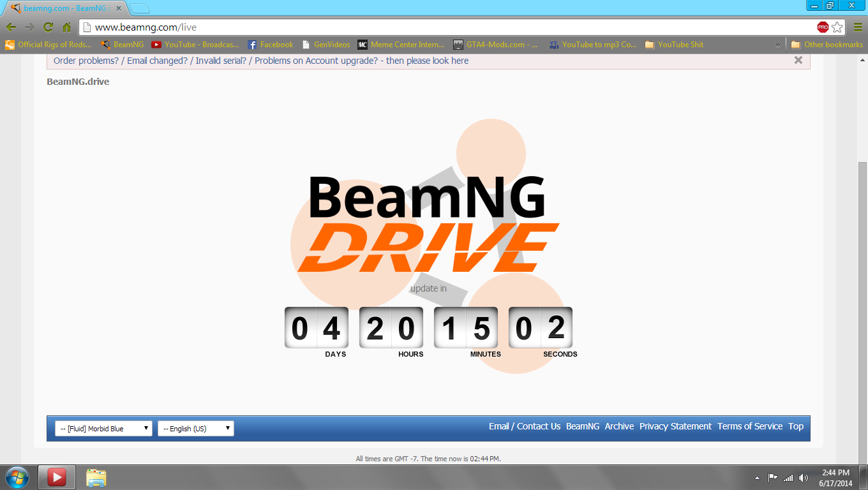Open the red media player taskbar icon
The height and width of the screenshot is (490, 868).
pos(57,477)
